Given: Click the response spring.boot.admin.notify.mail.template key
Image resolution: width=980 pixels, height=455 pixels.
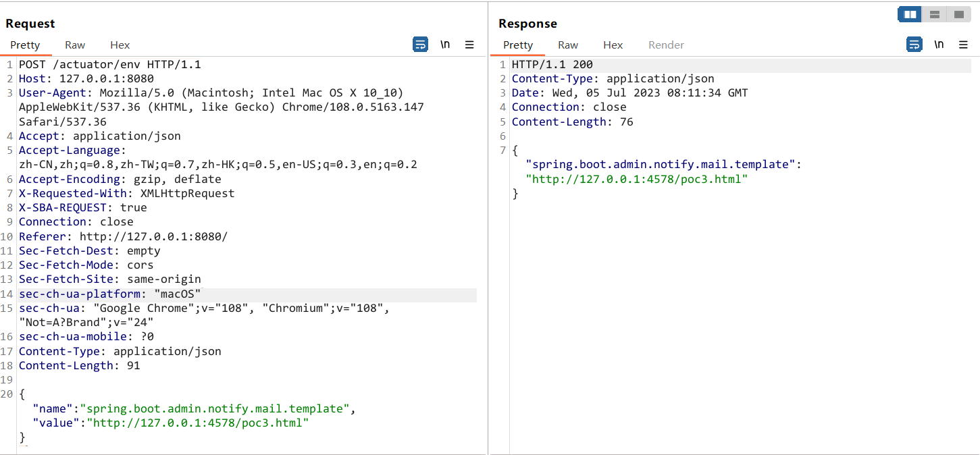Looking at the screenshot, I should (x=661, y=165).
